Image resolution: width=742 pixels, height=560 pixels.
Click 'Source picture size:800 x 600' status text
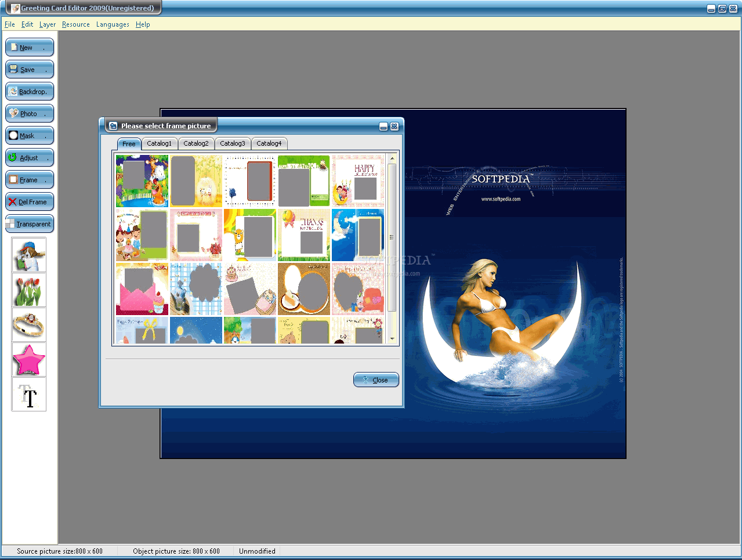click(x=60, y=551)
